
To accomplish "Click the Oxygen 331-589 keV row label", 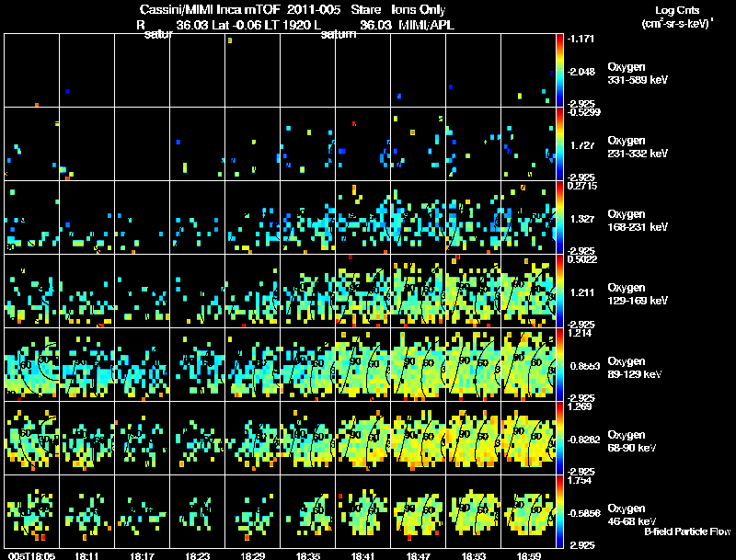I will click(x=638, y=74).
